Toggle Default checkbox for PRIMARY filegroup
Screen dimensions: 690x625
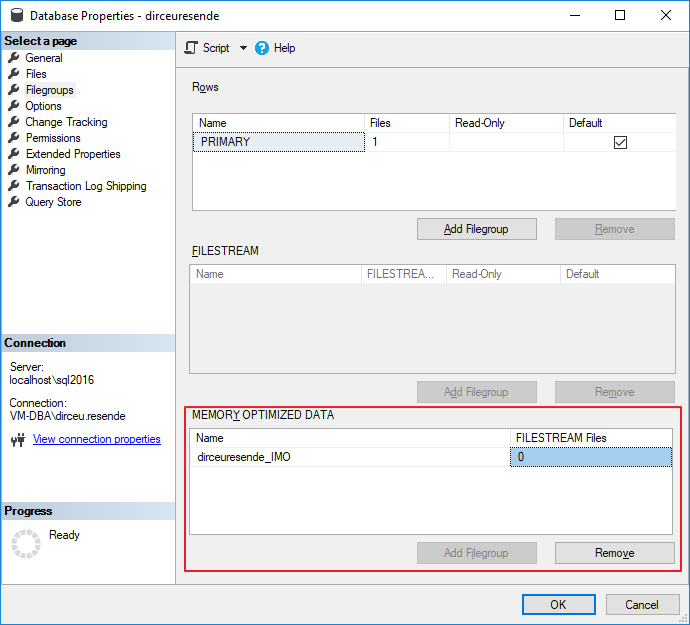click(620, 142)
